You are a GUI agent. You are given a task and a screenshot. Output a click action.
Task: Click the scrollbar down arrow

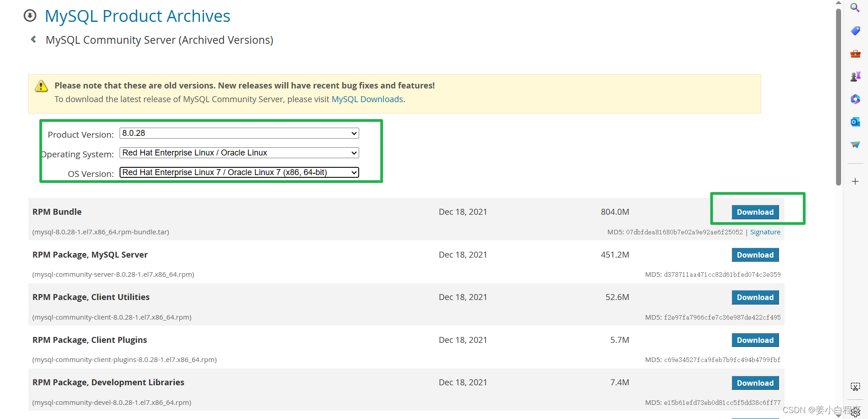pos(838,415)
